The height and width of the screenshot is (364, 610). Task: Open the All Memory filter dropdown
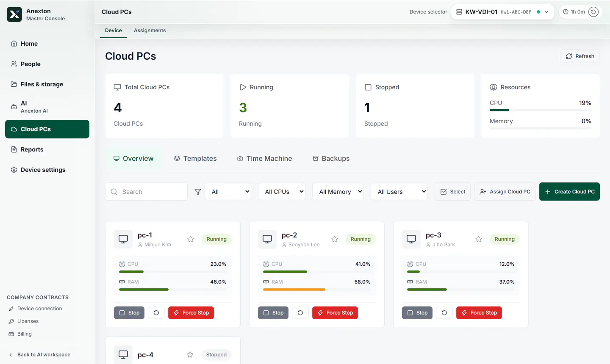[338, 192]
